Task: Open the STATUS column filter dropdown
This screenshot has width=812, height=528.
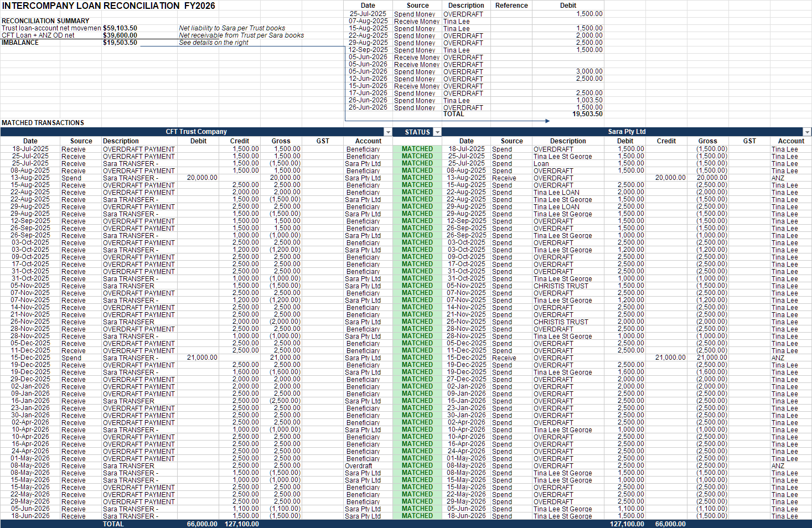Action: pyautogui.click(x=437, y=132)
